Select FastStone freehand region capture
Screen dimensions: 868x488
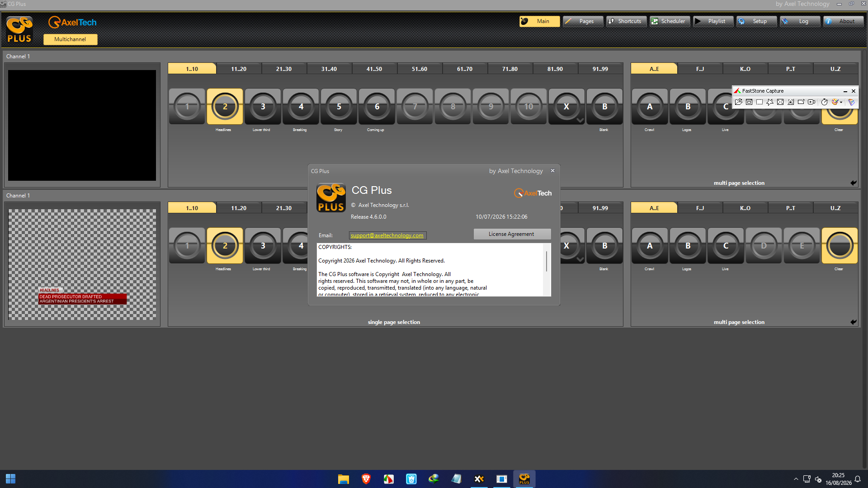pos(770,102)
